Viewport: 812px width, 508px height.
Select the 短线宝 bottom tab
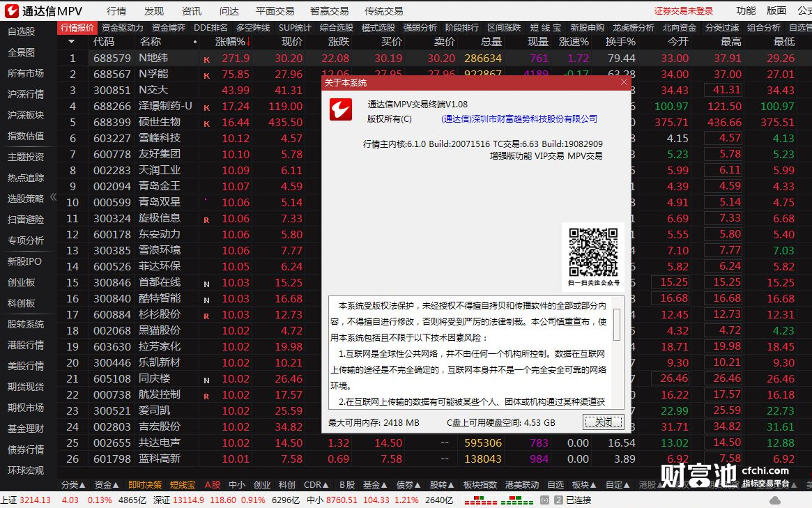(x=183, y=485)
